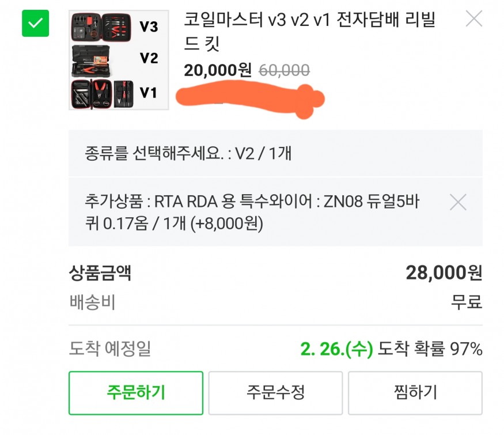Delete the 추가상품 ZN08 wire using its X
This screenshot has height=435, width=504.
[458, 202]
